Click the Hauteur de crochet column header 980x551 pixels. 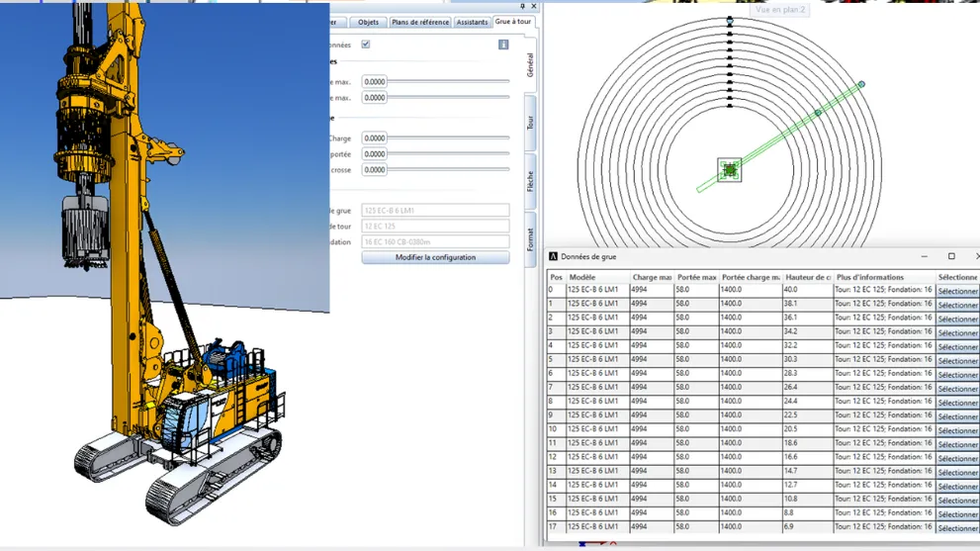pos(807,277)
